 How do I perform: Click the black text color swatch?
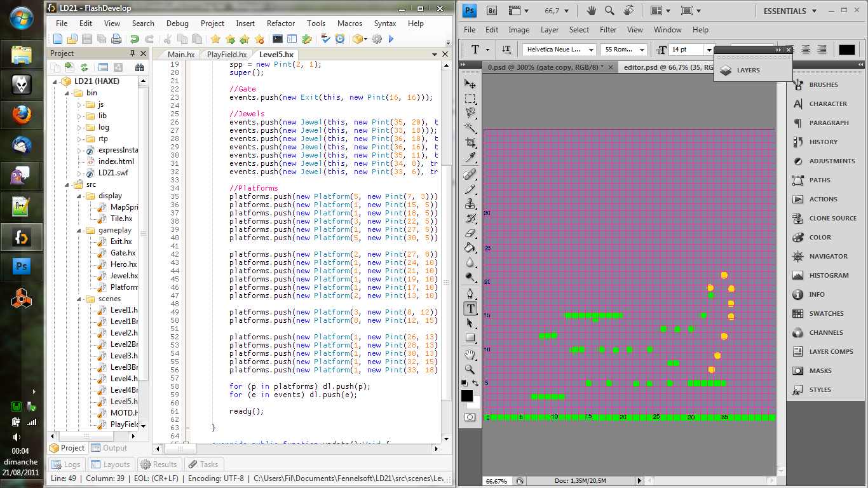click(846, 50)
